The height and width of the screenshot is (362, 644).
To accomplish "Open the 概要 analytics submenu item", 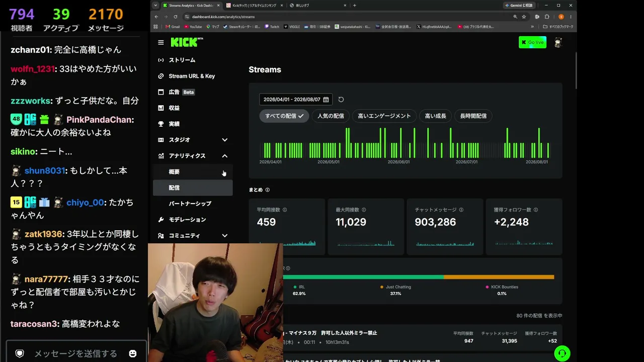I will coord(193,172).
